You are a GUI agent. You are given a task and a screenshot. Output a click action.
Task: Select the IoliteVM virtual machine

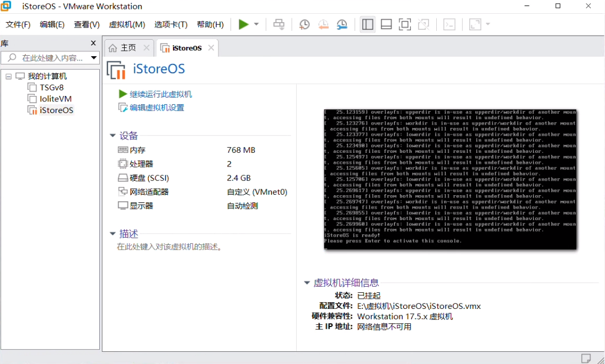pos(55,99)
